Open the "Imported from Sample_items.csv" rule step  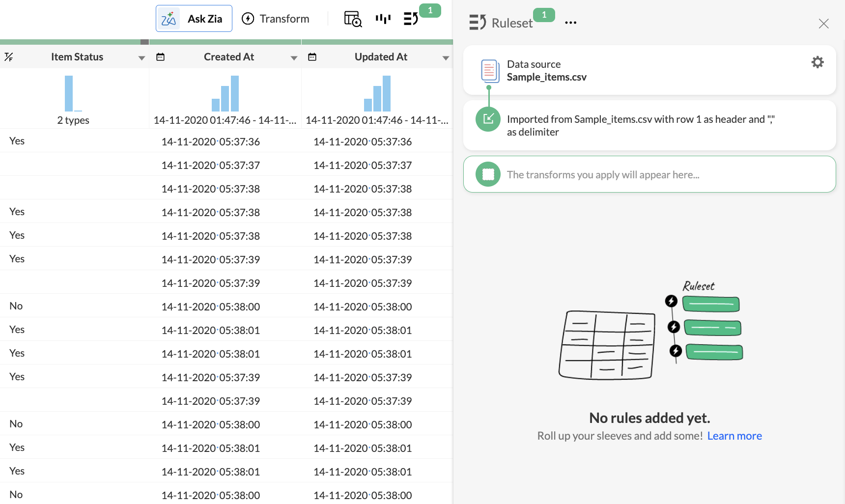coord(649,125)
